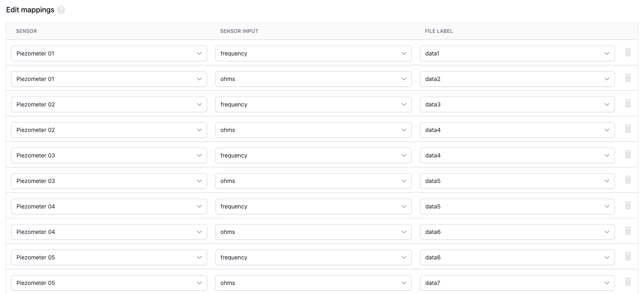This screenshot has height=294, width=644.
Task: Click the FILE LABEL column header
Action: (x=439, y=31)
